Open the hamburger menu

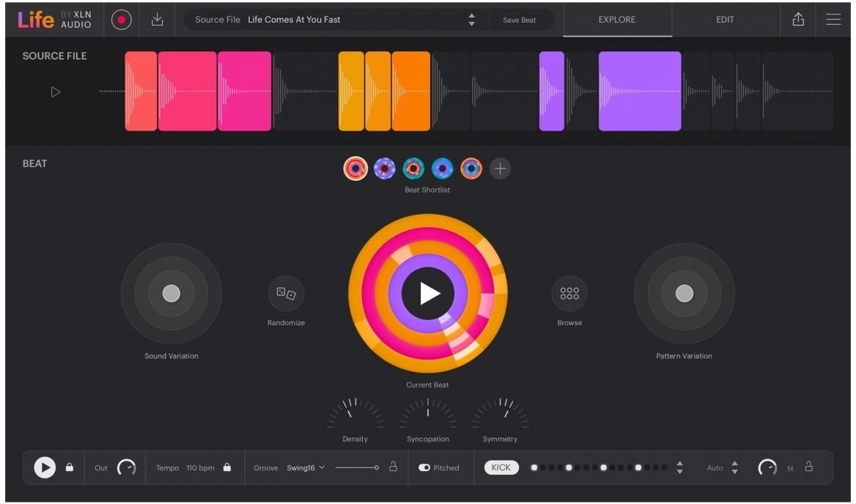pos(833,20)
